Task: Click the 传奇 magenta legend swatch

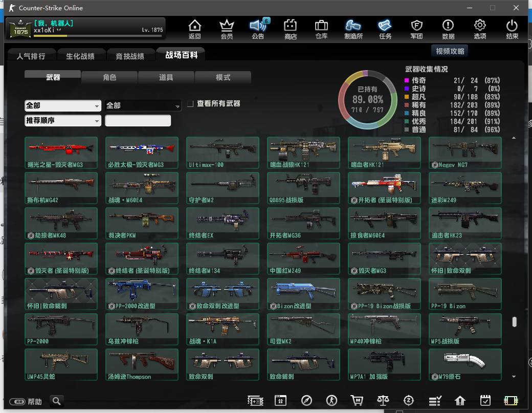Action: click(407, 80)
